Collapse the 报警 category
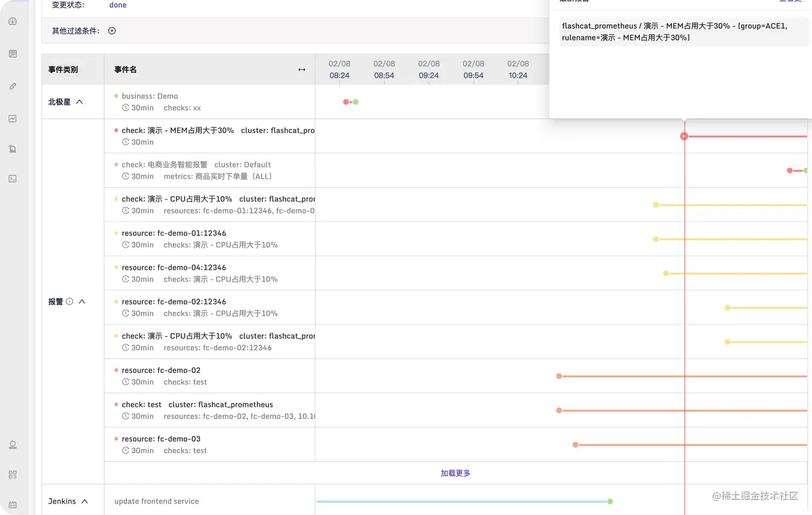812x515 pixels. coord(82,301)
